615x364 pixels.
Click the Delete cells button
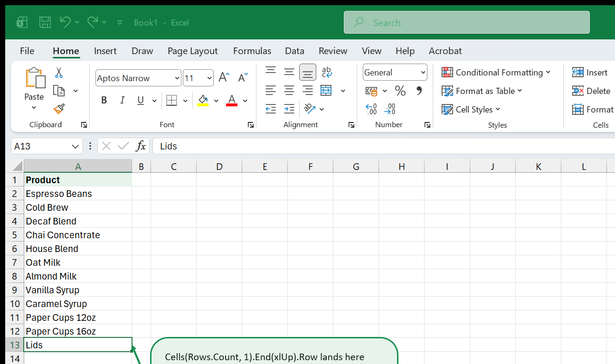[x=591, y=91]
